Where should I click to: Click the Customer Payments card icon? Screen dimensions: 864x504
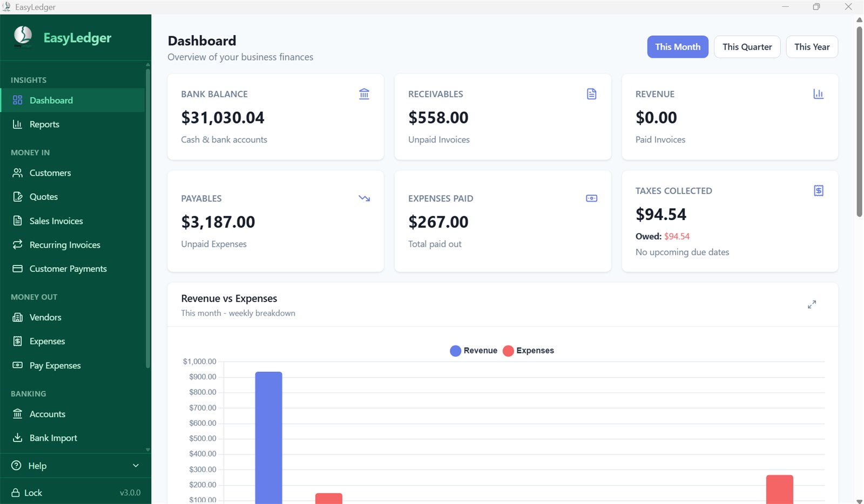pos(18,269)
